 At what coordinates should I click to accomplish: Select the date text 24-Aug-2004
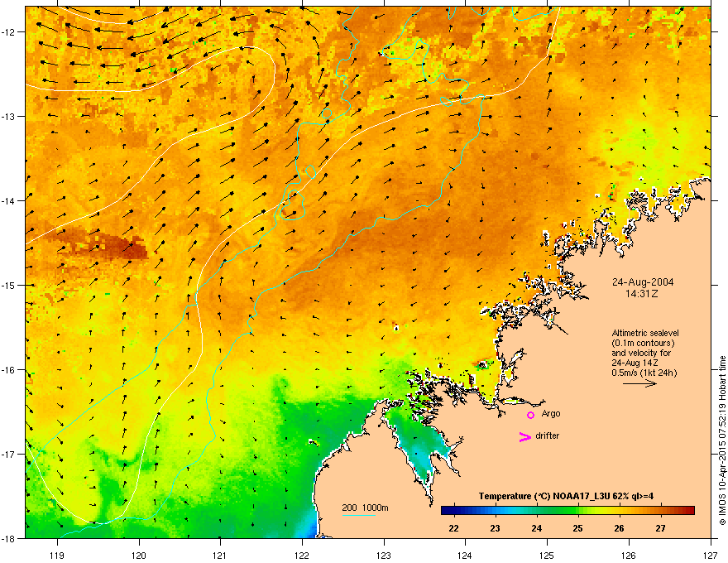click(x=643, y=282)
